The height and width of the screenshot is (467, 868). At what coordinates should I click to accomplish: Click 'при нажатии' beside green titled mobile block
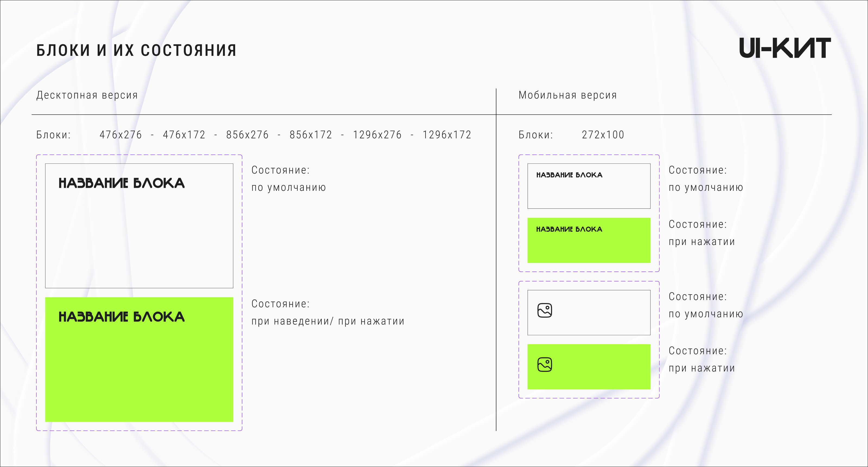click(702, 242)
